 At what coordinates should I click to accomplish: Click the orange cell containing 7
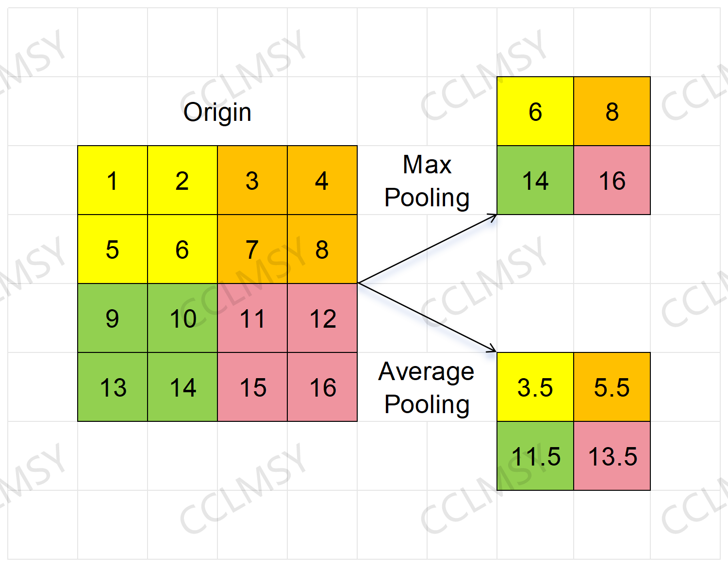(252, 250)
